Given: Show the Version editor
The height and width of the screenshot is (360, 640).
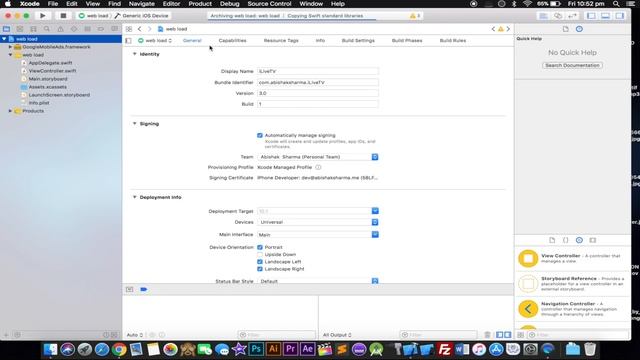Looking at the screenshot, I should point(572,16).
